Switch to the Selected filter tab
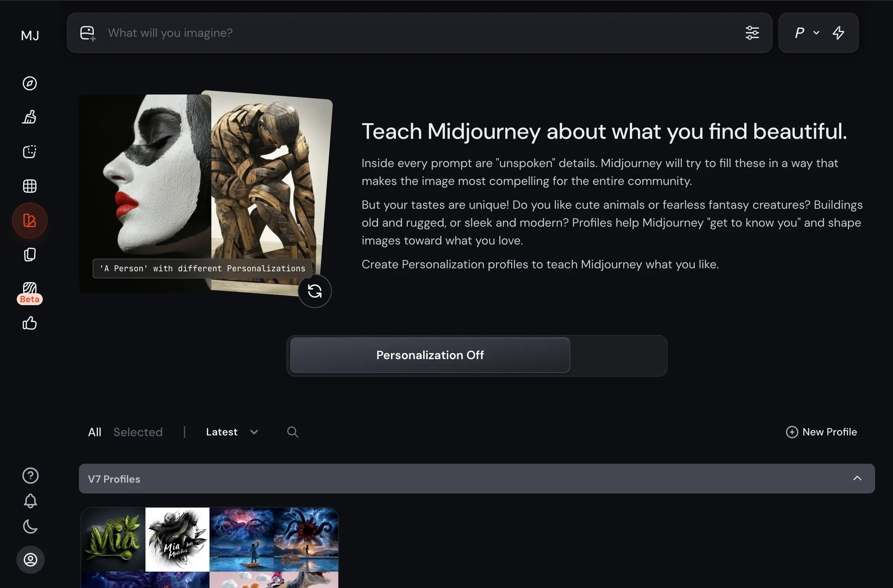Image resolution: width=893 pixels, height=588 pixels. click(138, 432)
